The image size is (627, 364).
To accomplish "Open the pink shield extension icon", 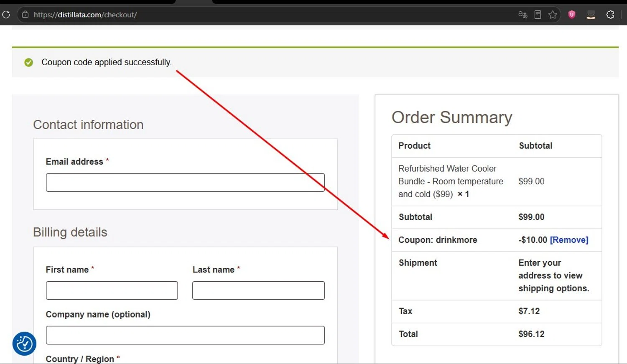I will (572, 15).
